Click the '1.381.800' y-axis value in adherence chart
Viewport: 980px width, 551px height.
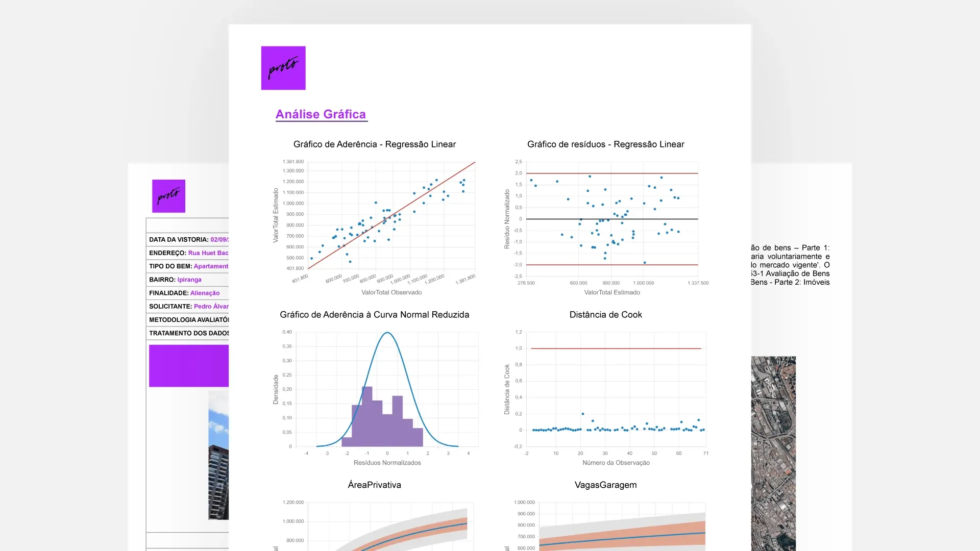293,162
